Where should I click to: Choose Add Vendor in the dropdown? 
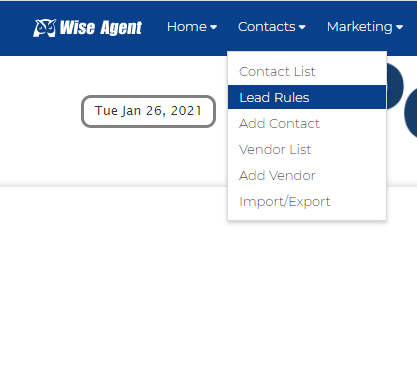pyautogui.click(x=307, y=176)
